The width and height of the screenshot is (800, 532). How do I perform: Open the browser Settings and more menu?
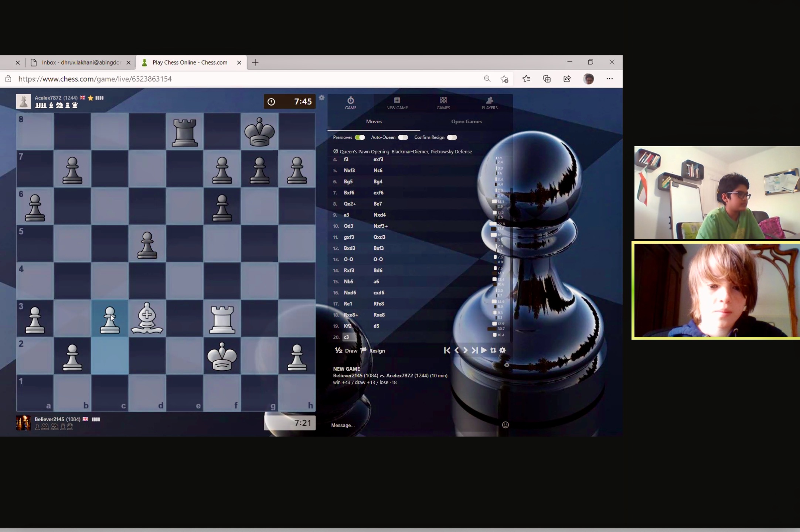609,79
